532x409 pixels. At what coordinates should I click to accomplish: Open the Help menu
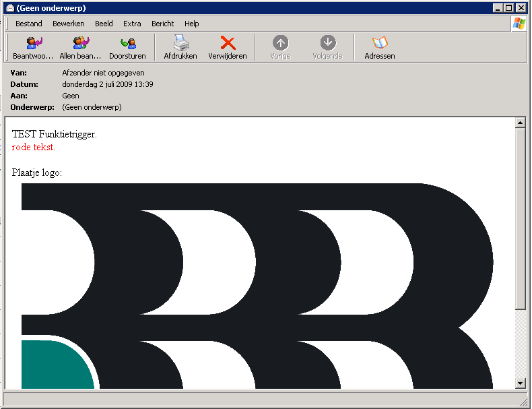[x=192, y=24]
